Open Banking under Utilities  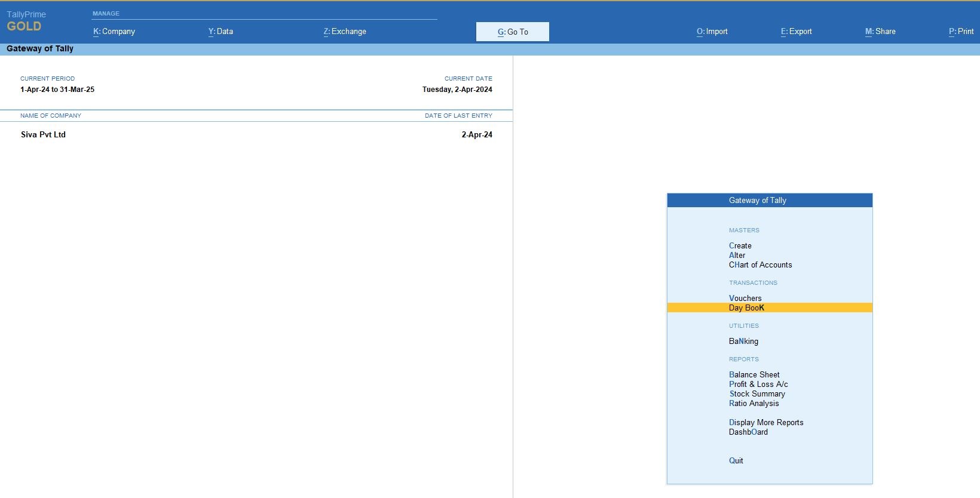point(743,341)
